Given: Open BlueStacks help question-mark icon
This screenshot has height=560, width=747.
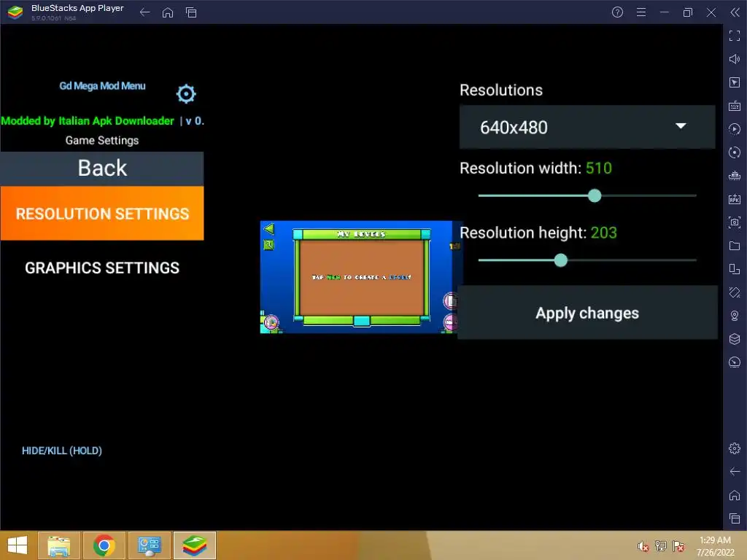Looking at the screenshot, I should coord(617,12).
